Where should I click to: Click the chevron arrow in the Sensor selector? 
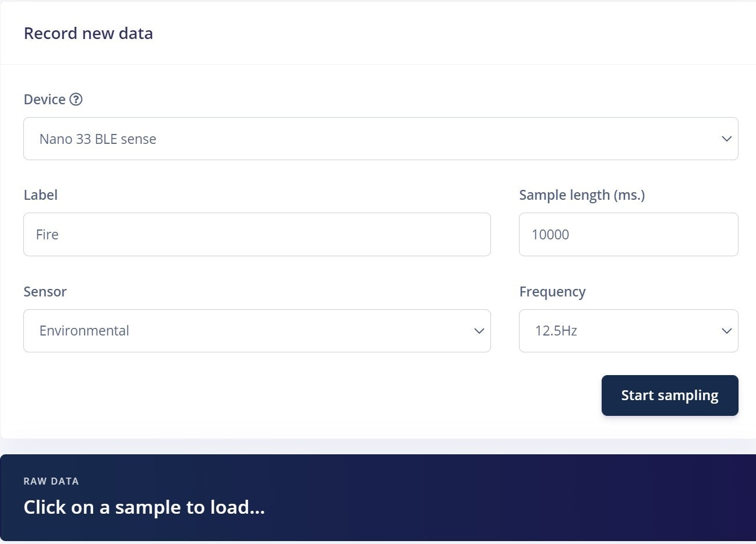coord(479,331)
